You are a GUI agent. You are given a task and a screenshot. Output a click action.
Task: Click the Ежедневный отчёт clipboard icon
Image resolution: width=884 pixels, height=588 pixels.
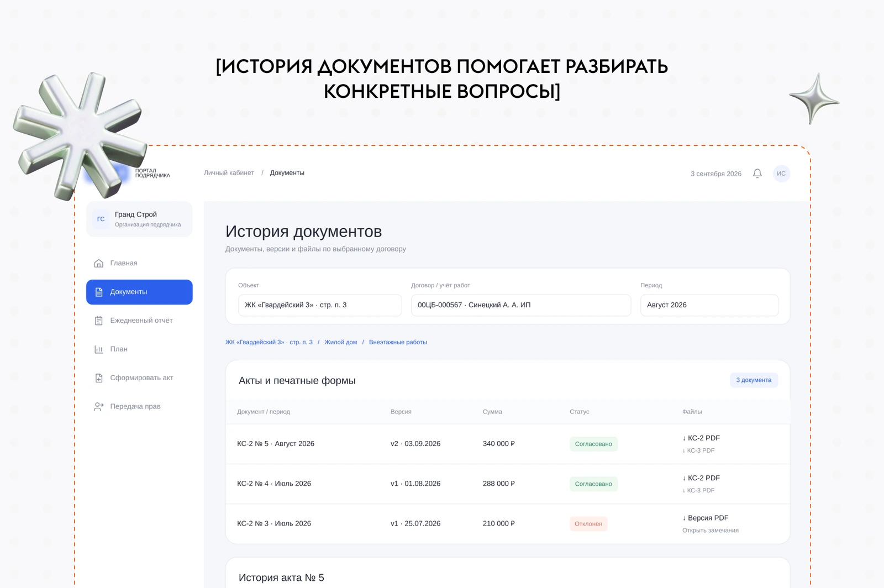tap(99, 321)
